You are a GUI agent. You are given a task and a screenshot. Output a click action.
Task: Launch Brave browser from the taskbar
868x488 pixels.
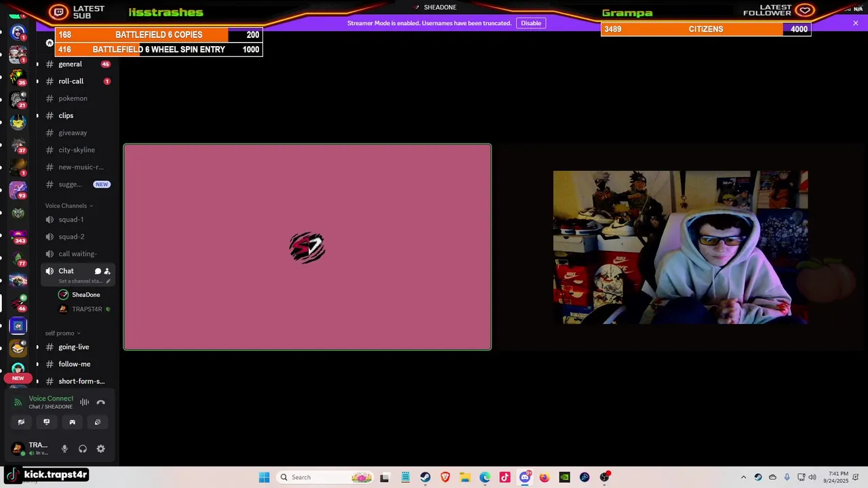coord(445,477)
